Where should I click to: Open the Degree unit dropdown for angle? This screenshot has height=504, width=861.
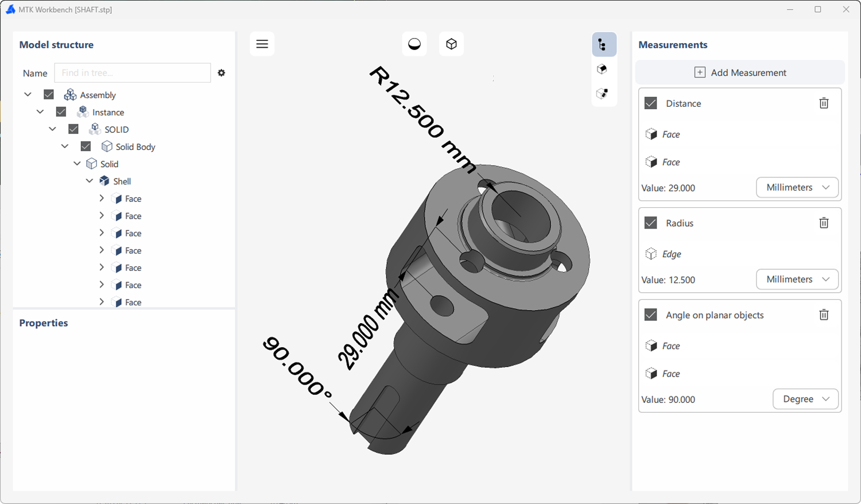[x=806, y=399]
